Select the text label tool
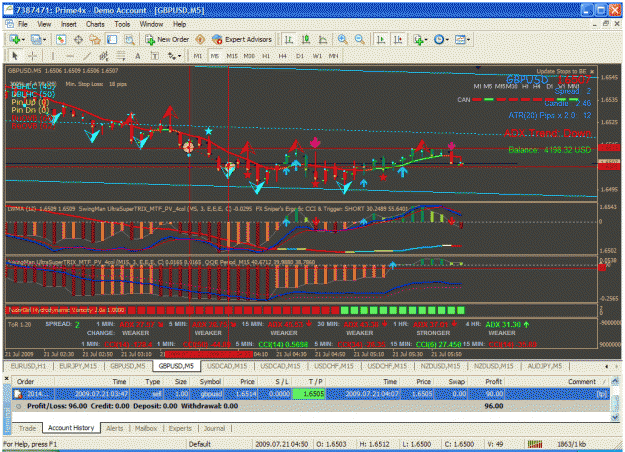Viewport: 625px width, 452px height. coord(155,56)
